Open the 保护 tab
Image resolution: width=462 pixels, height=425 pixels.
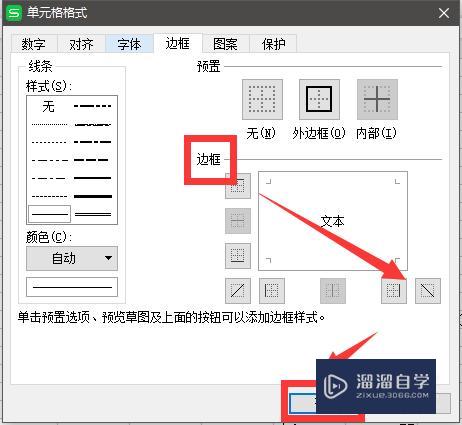pos(273,44)
